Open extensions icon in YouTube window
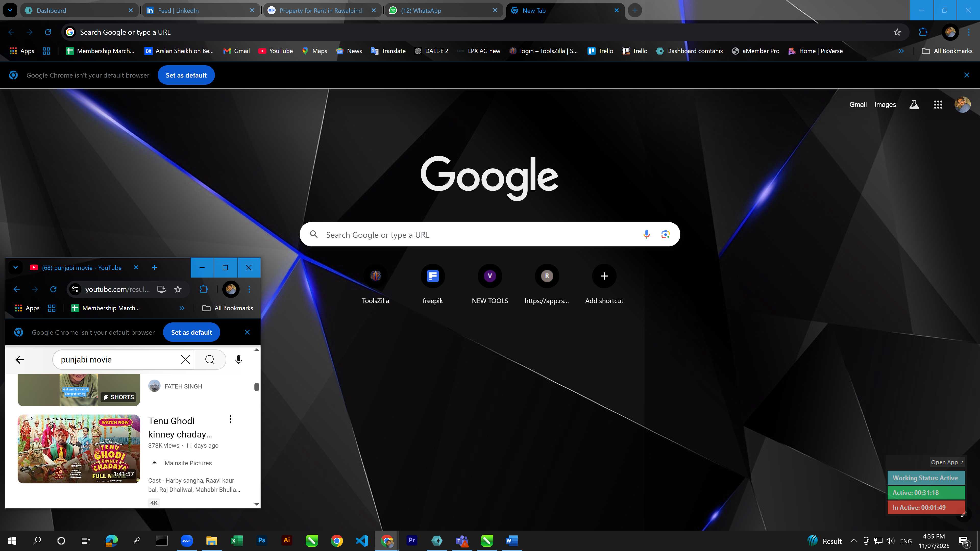The image size is (980, 551). click(204, 289)
